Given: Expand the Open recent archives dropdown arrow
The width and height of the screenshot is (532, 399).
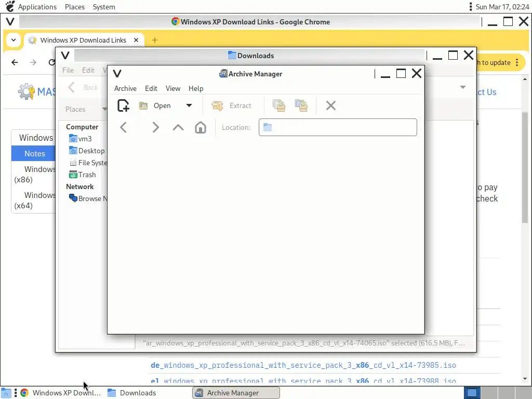Looking at the screenshot, I should pos(189,105).
